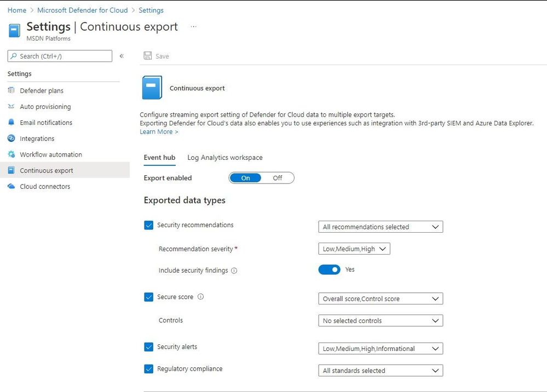Image resolution: width=547 pixels, height=392 pixels.
Task: Click the Save button label
Action: click(162, 56)
